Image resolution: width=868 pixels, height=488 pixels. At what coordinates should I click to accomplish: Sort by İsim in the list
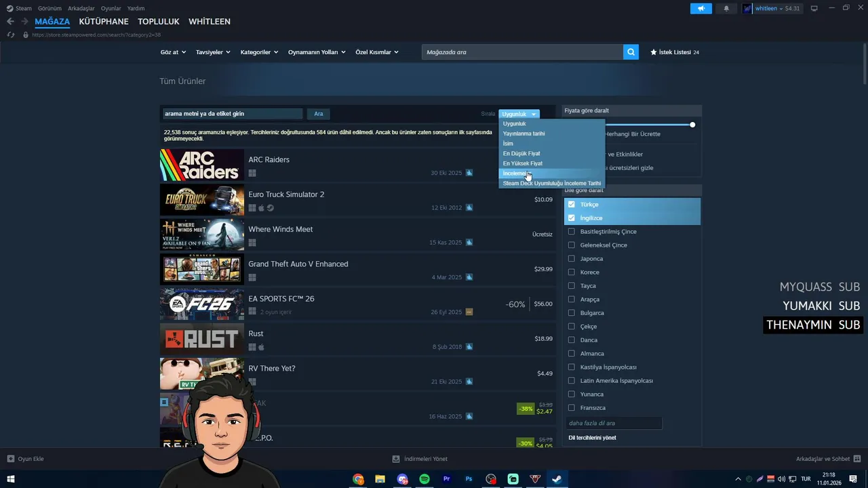coord(551,144)
